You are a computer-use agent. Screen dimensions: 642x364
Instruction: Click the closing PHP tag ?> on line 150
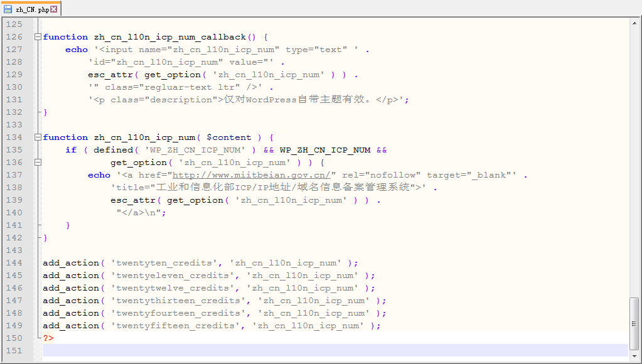(x=48, y=338)
